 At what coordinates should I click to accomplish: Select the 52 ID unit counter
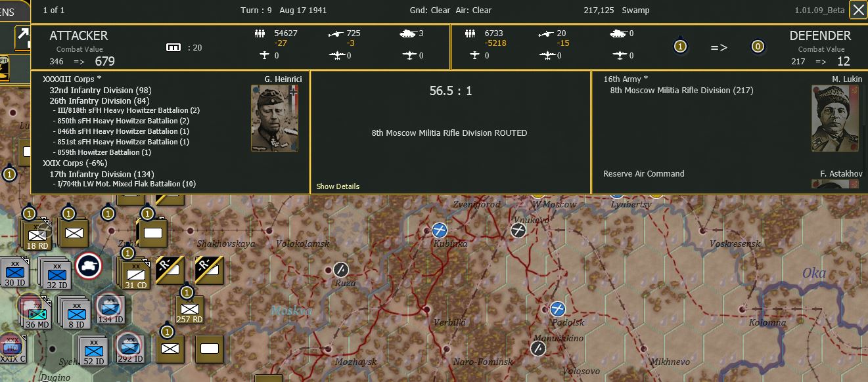93,350
